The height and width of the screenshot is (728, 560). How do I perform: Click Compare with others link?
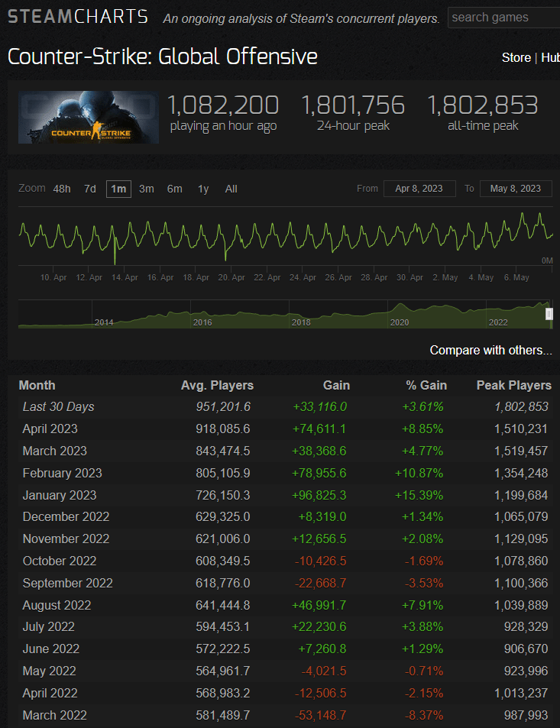(x=490, y=350)
